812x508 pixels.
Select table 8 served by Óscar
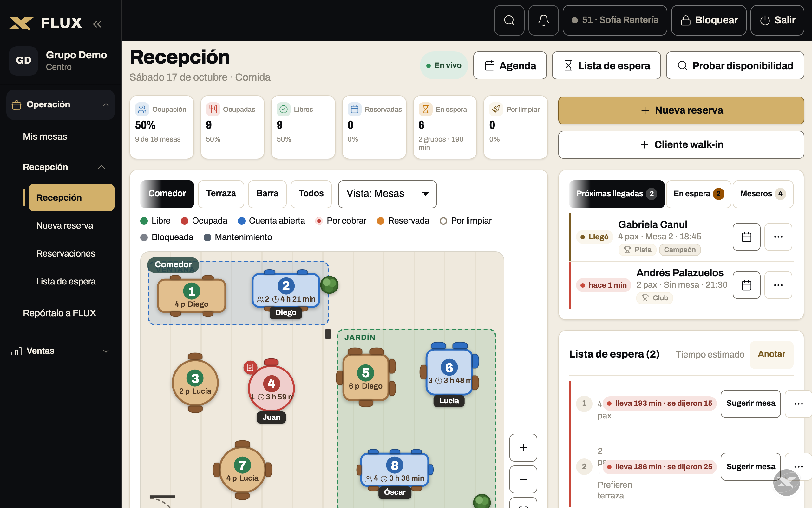pyautogui.click(x=395, y=470)
